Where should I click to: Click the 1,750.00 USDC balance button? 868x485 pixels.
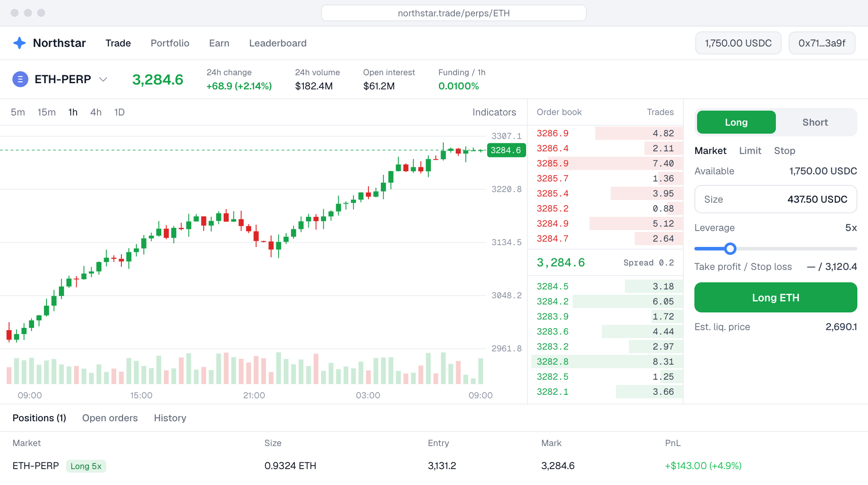tap(738, 43)
